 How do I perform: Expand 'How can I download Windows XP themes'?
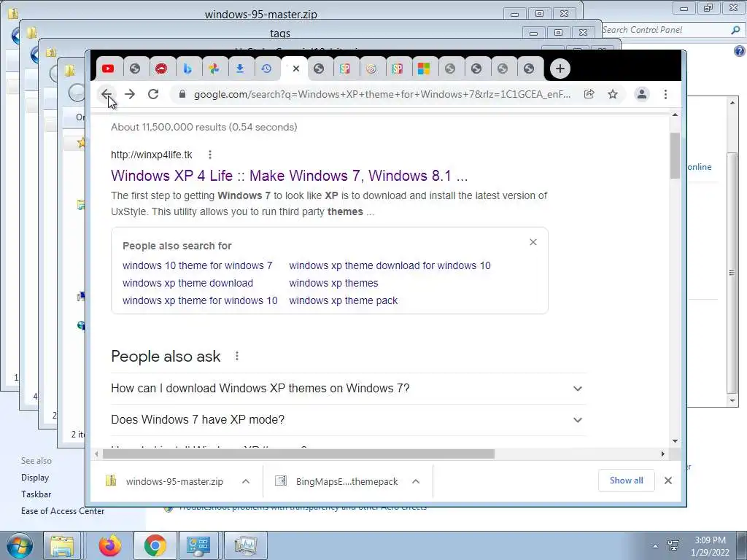click(x=348, y=389)
